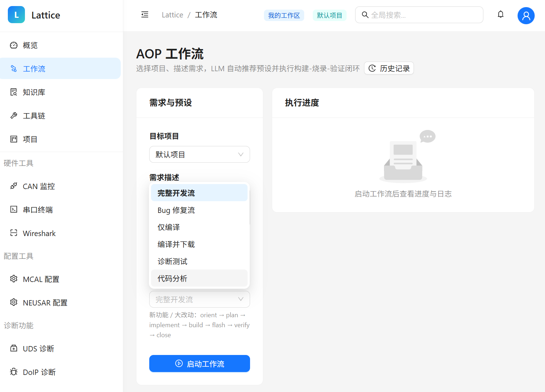The height and width of the screenshot is (392, 545).
Task: Click the 诊断功能 group label
Action: coord(19,325)
